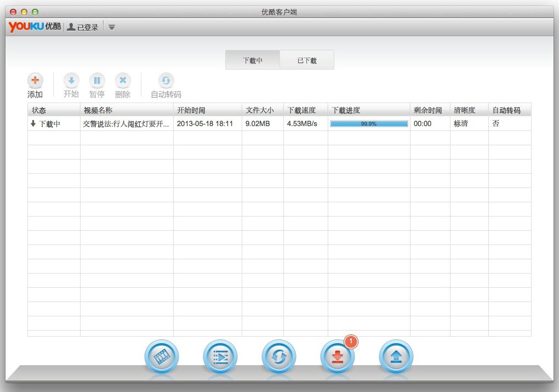Switch to the 已下载 tab
The image size is (559, 392).
tap(307, 60)
